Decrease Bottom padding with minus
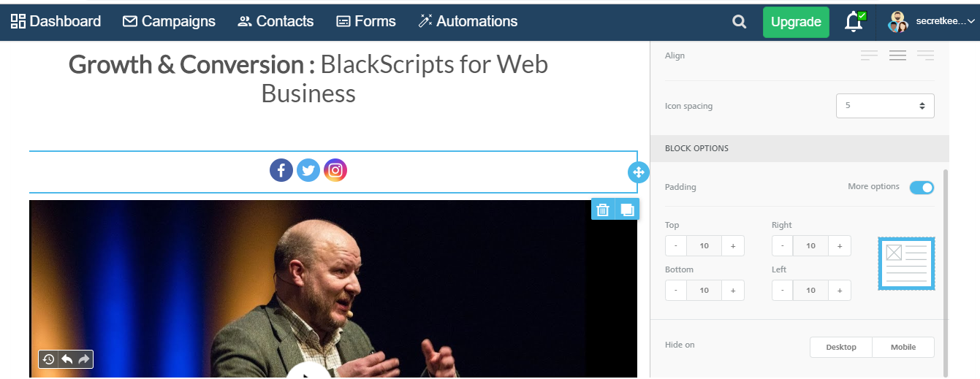The image size is (980, 379). pyautogui.click(x=676, y=290)
